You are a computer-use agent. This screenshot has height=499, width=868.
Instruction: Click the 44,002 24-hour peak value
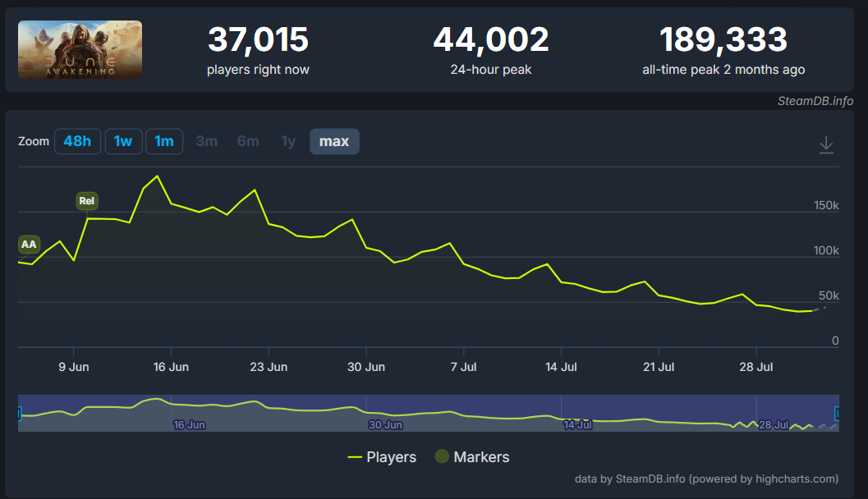(x=491, y=40)
